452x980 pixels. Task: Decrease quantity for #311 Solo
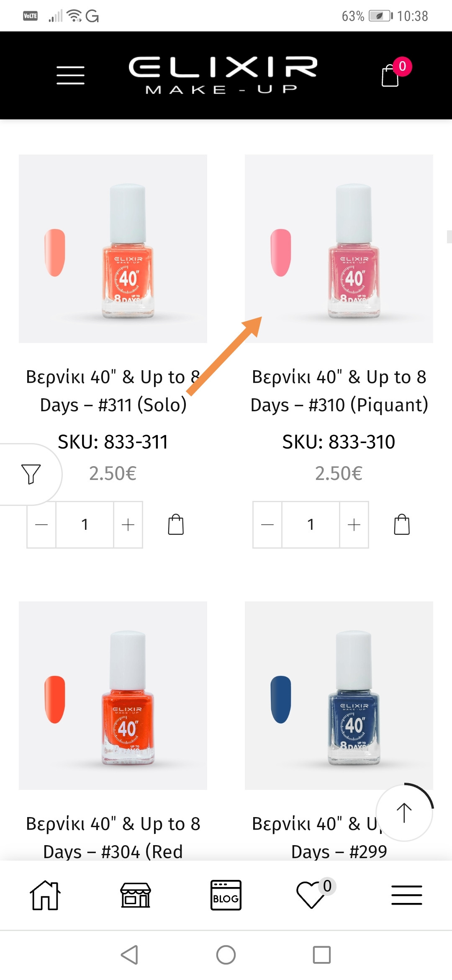tap(41, 524)
